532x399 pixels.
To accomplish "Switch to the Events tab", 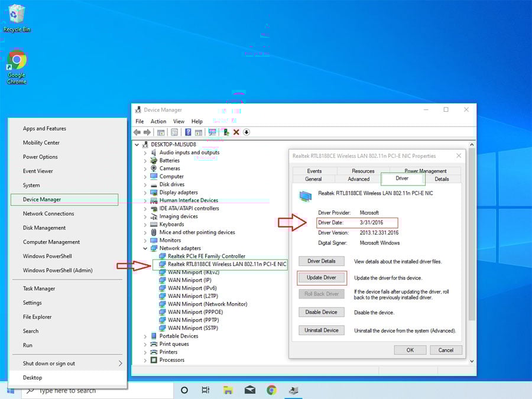I will pos(314,171).
